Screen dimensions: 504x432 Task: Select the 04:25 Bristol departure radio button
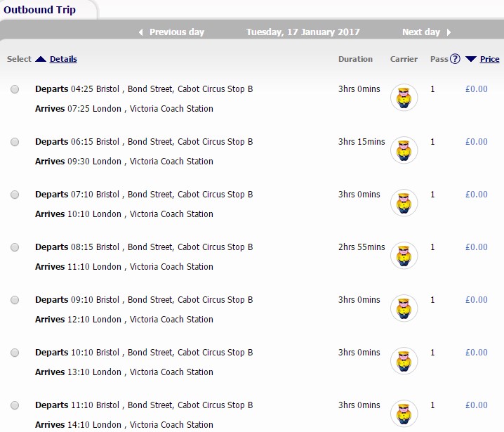[15, 89]
